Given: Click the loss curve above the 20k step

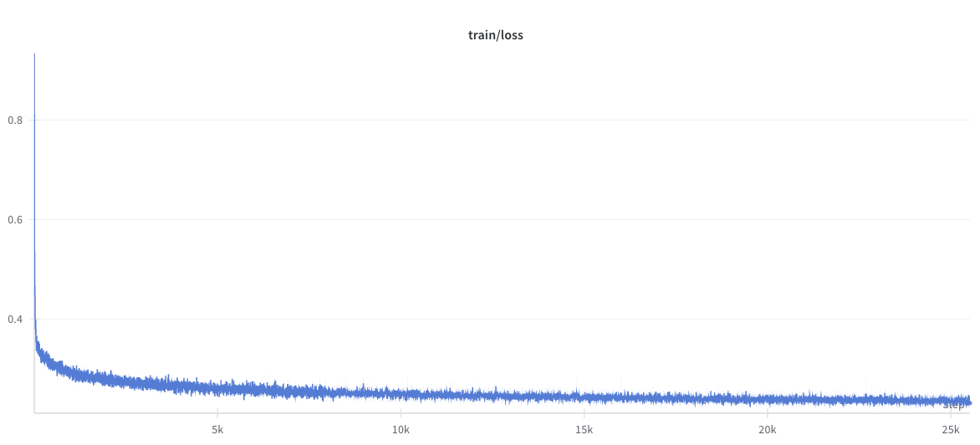Looking at the screenshot, I should 768,399.
